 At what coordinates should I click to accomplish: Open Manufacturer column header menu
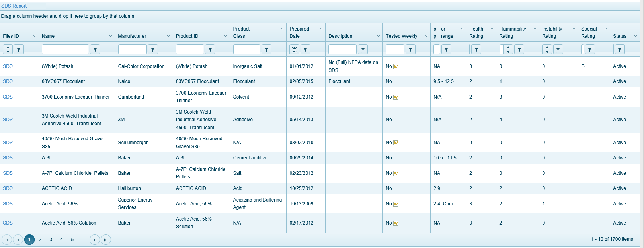(x=168, y=36)
